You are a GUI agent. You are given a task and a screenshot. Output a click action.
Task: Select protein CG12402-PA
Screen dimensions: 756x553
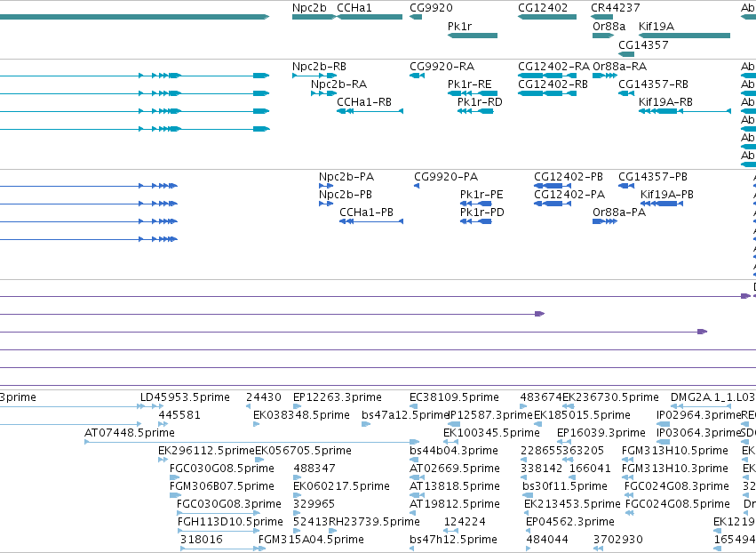coord(569,195)
